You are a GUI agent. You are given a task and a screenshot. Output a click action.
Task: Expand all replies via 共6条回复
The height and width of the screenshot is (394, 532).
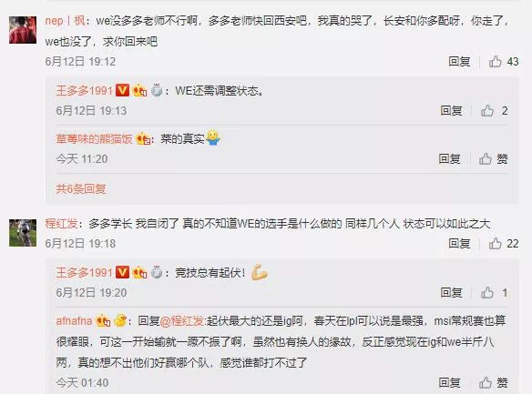(81, 188)
